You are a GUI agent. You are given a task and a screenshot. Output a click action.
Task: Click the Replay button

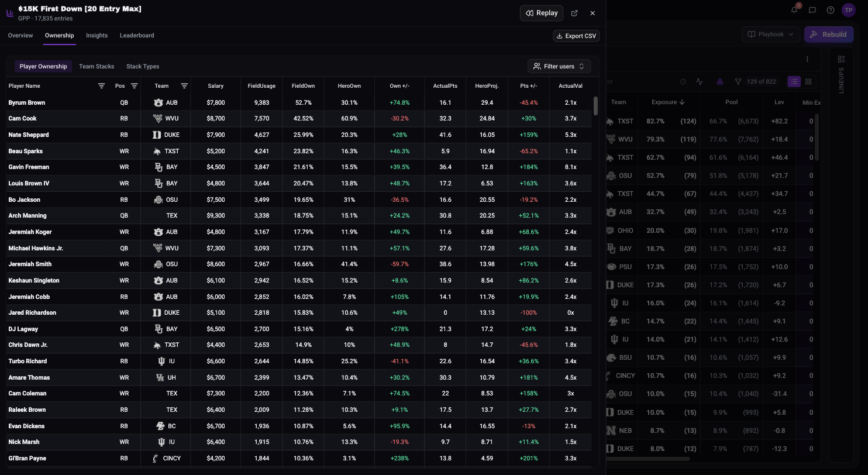(542, 13)
